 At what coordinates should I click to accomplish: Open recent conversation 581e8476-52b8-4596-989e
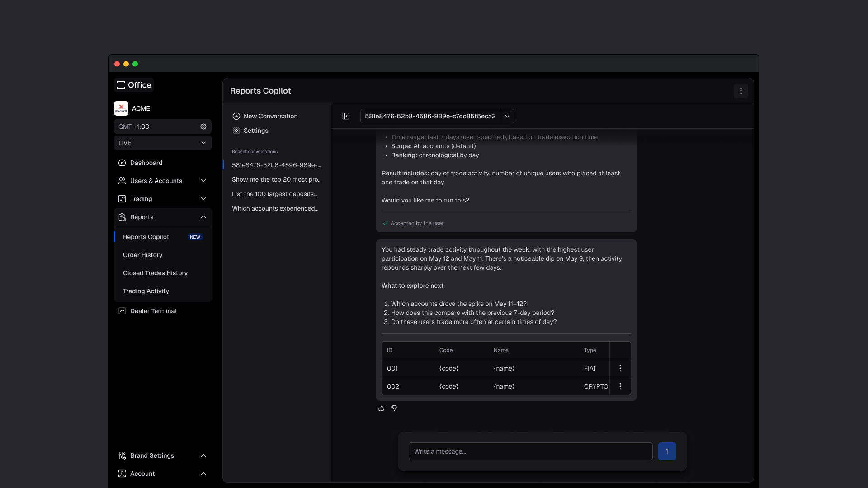coord(277,165)
